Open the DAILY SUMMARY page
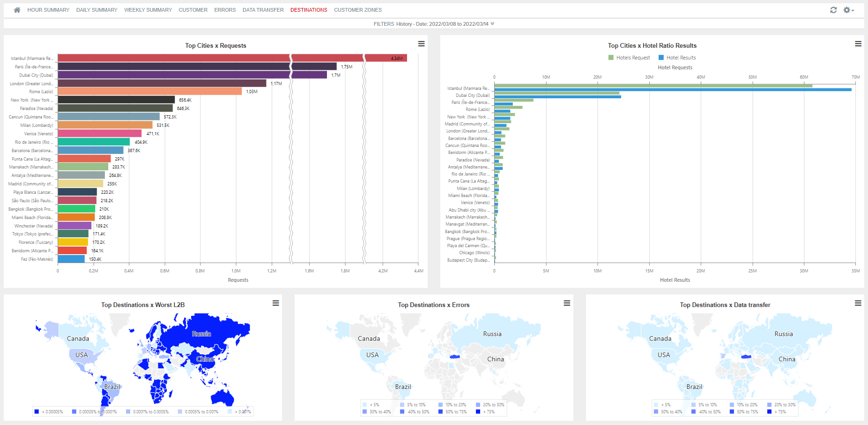 (96, 9)
